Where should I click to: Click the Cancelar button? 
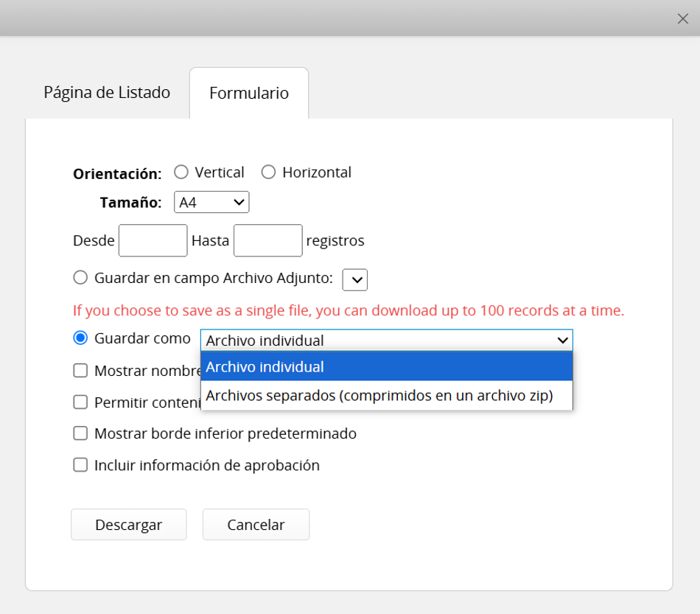pos(256,524)
